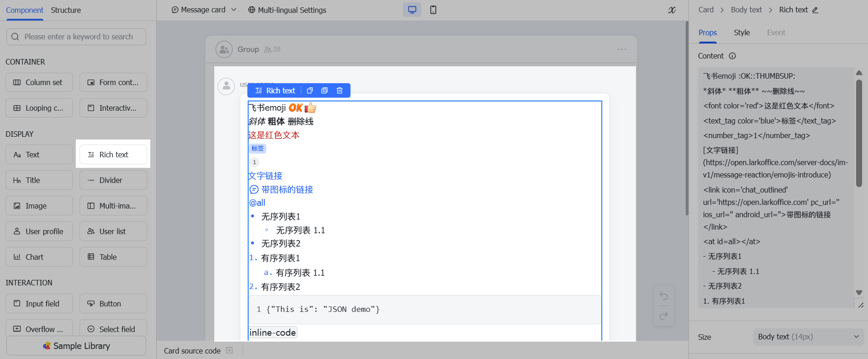
Task: Select the User profile component
Action: tap(39, 231)
